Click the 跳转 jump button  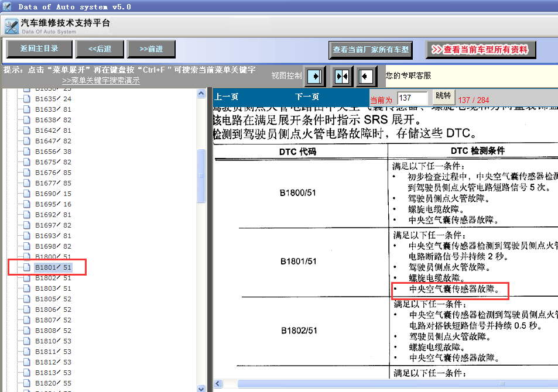[x=443, y=96]
